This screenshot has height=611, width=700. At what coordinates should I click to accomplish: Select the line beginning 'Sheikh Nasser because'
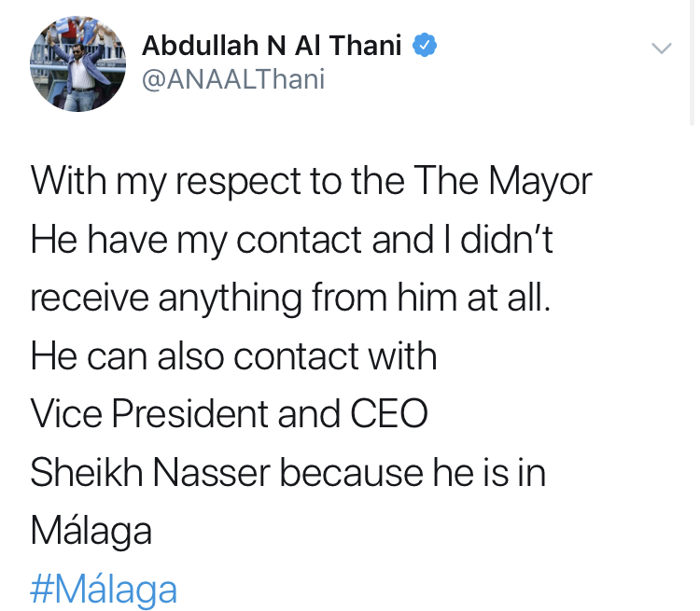287,473
